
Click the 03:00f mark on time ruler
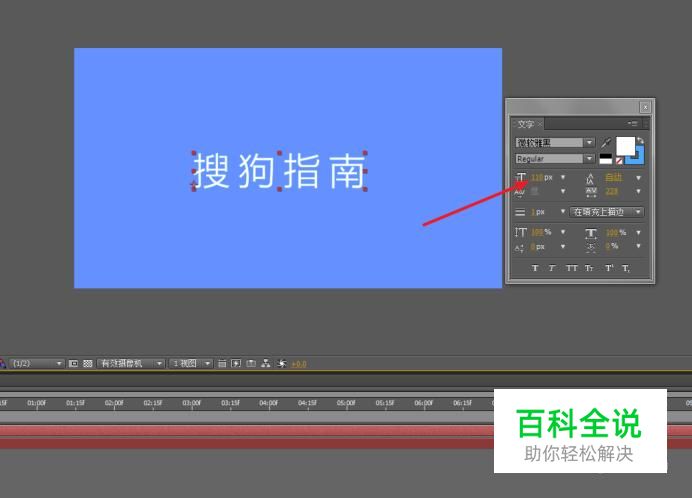pos(192,403)
